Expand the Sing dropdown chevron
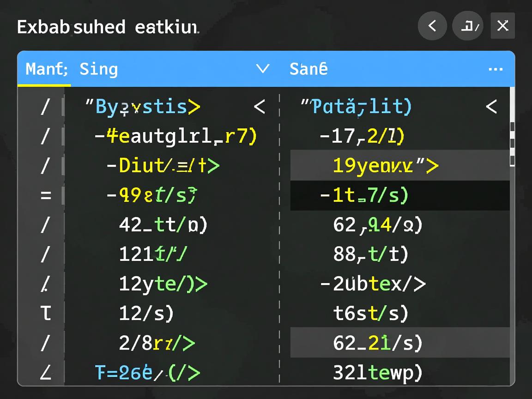The height and width of the screenshot is (399, 532). (263, 69)
